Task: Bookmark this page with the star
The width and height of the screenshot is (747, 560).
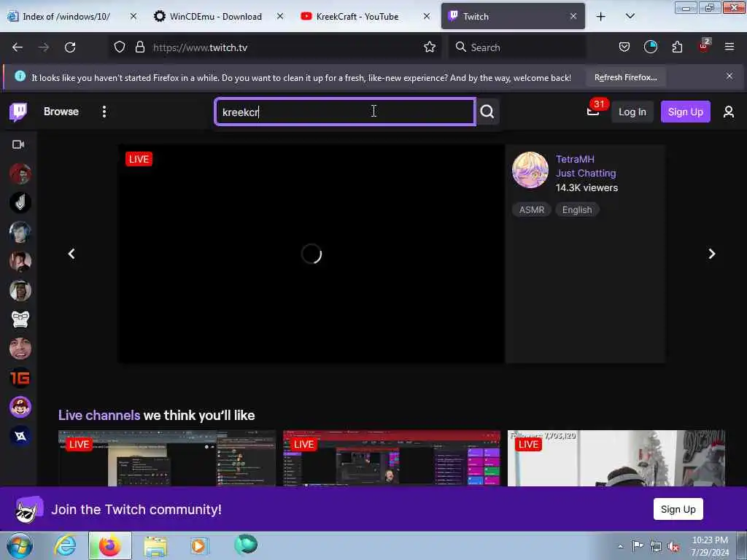Action: pos(430,47)
